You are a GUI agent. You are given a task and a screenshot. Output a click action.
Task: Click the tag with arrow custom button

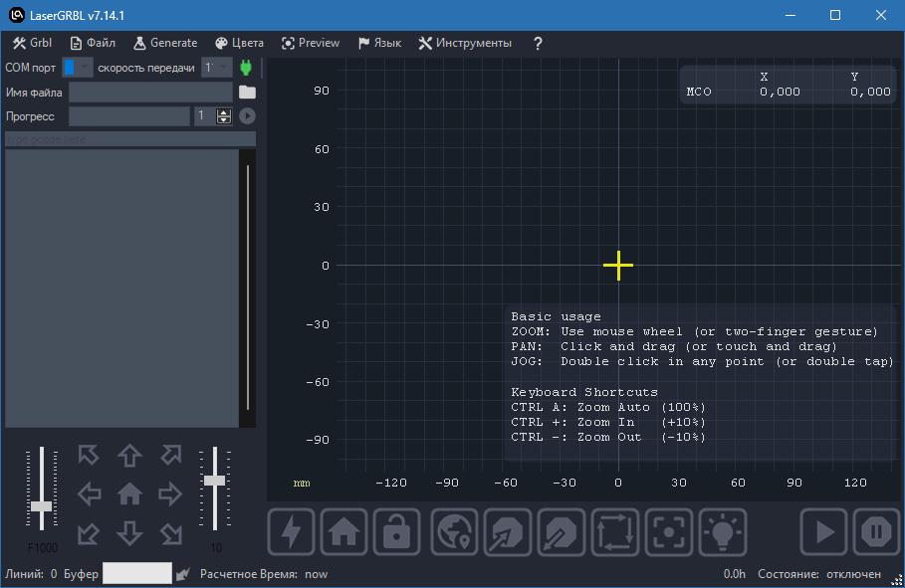click(508, 531)
